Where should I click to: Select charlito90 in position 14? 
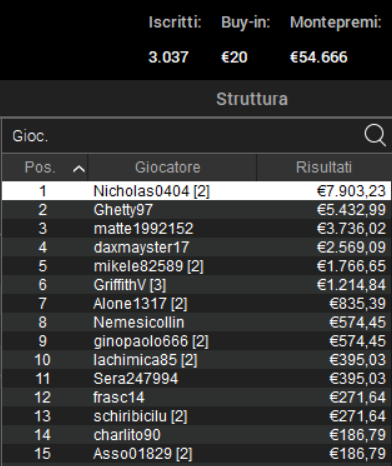tap(196, 435)
